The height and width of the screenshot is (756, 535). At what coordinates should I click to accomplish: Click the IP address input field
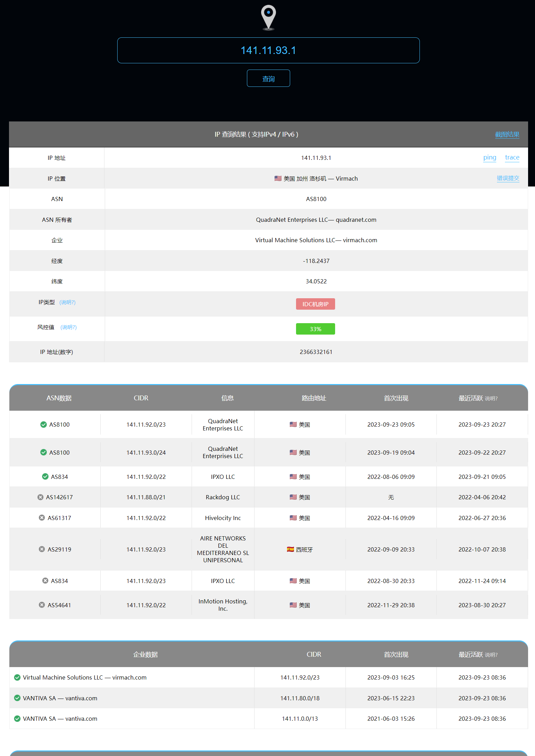click(x=268, y=51)
